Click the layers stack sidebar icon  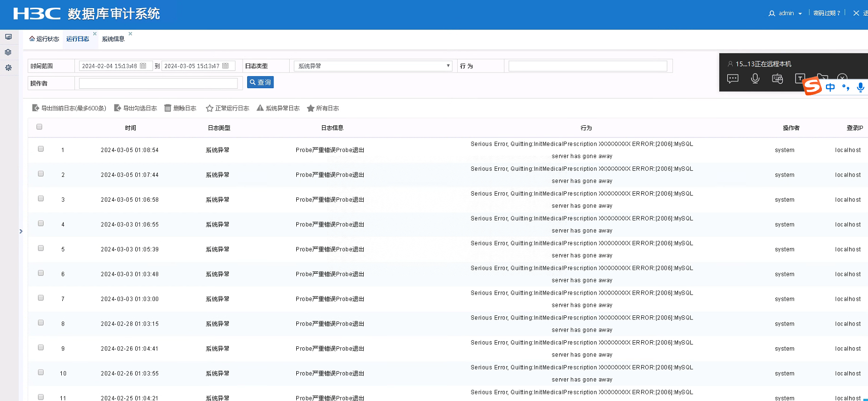(8, 52)
